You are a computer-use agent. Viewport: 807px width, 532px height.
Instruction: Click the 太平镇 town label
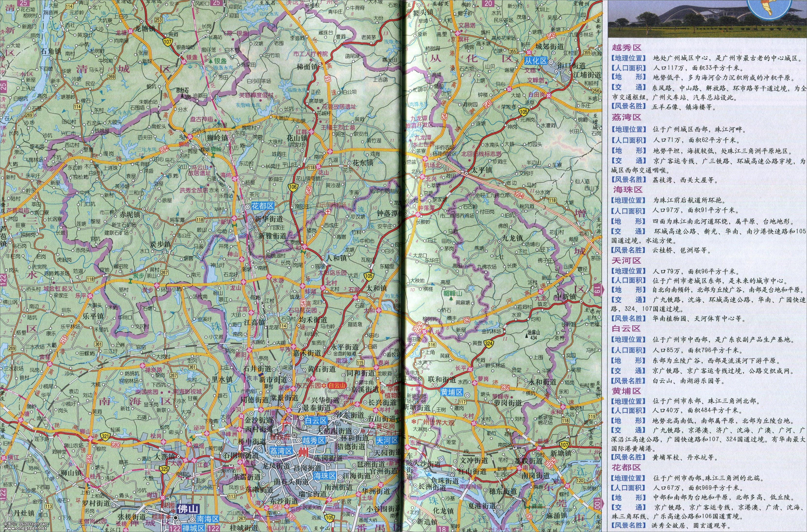coord(482,170)
